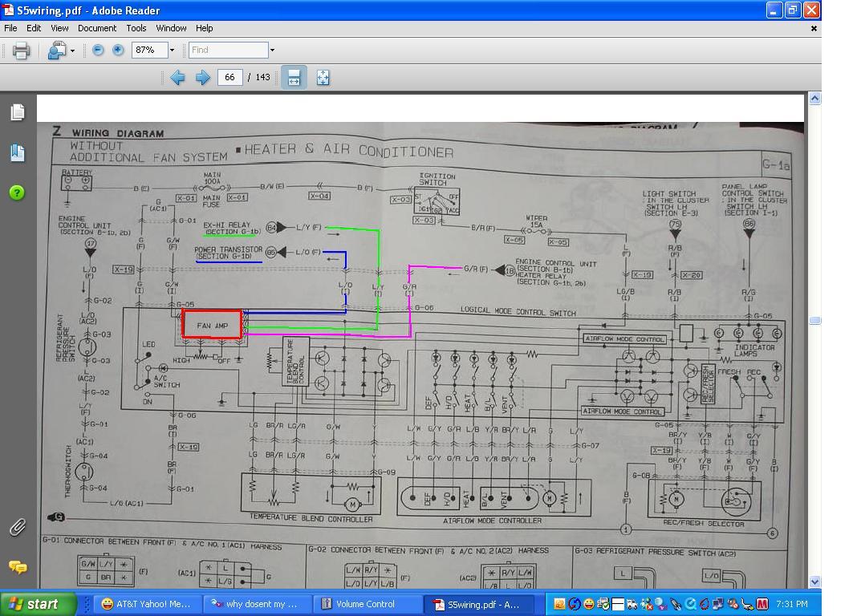Toggle Fit Page view mode

[323, 78]
